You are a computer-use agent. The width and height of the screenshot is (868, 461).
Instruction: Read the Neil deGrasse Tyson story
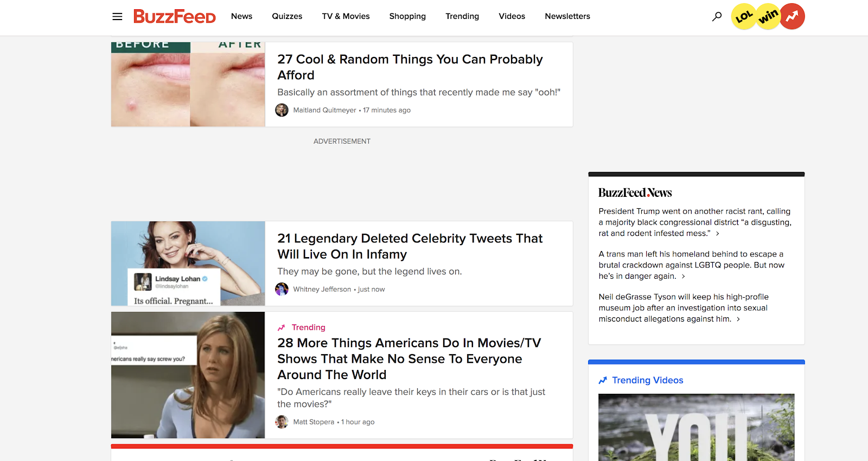684,308
